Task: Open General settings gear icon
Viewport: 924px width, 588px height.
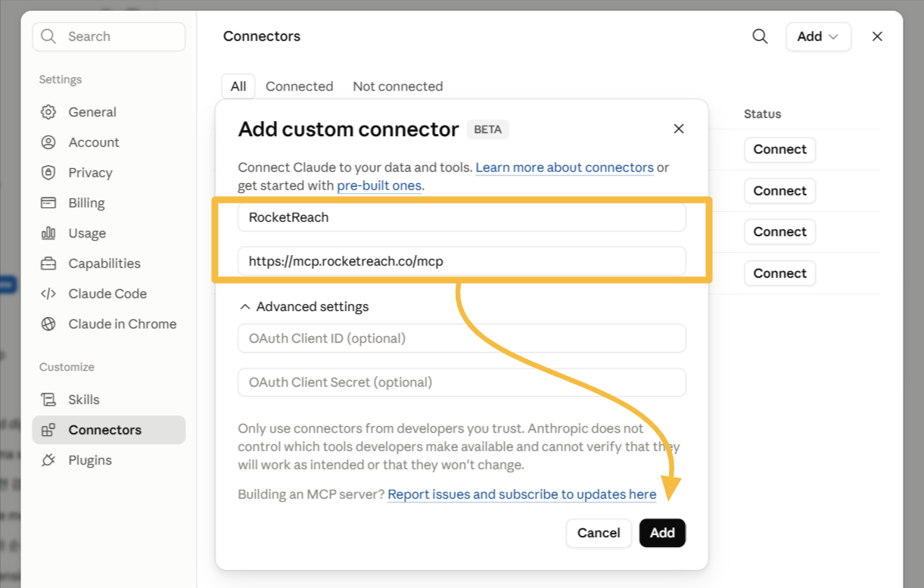Action: (48, 112)
